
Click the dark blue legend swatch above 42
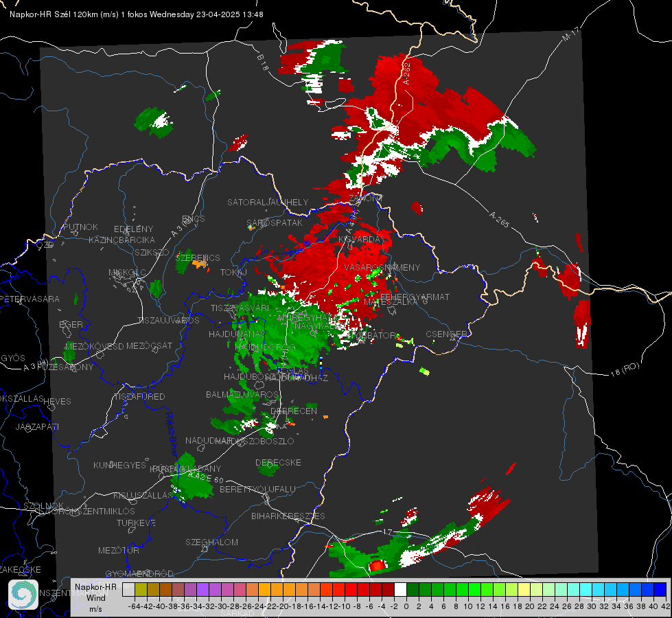[660, 589]
